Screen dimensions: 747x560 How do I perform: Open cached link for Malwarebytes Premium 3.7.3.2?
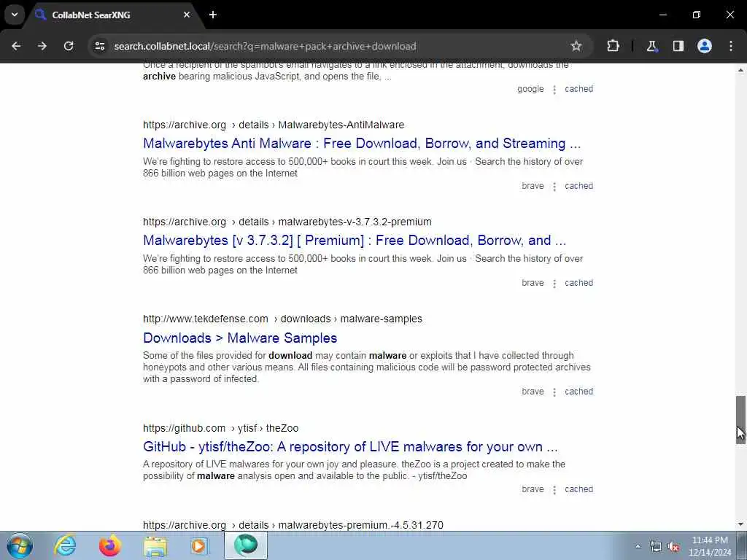click(578, 283)
